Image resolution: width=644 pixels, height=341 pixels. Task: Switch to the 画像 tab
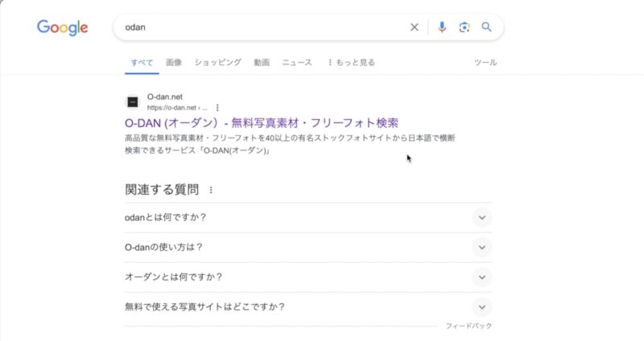[174, 63]
